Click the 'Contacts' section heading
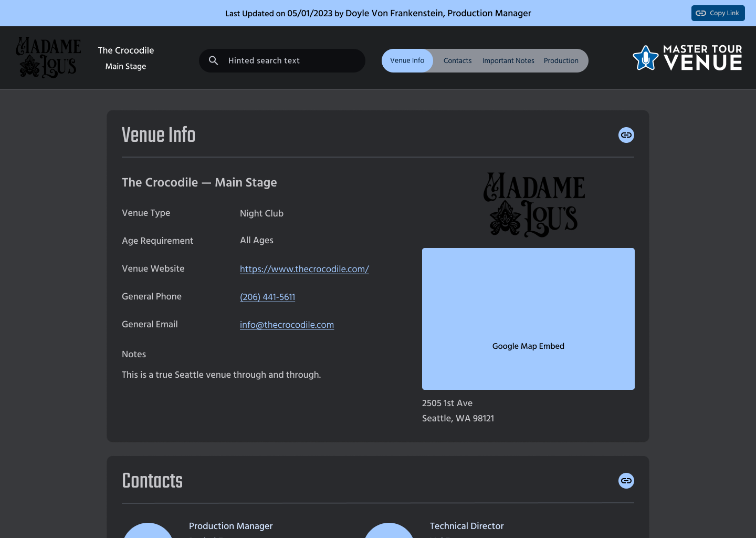 [x=152, y=481]
